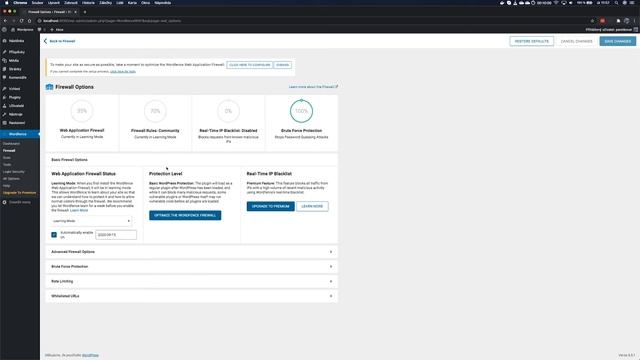
Task: Open Nastavení settings icon in sidebar
Action: pyautogui.click(x=4, y=123)
